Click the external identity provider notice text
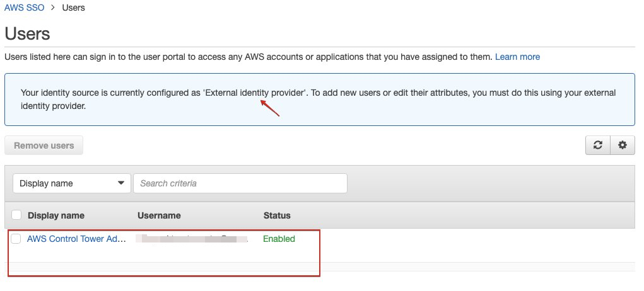644x291 pixels. tap(318, 99)
